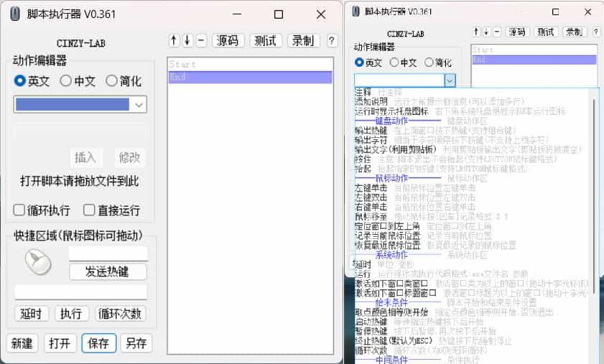Click the ? help button in the right window

click(x=595, y=32)
